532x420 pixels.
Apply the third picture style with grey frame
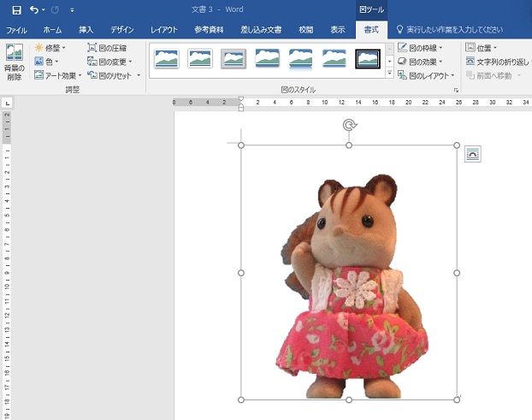coord(233,59)
